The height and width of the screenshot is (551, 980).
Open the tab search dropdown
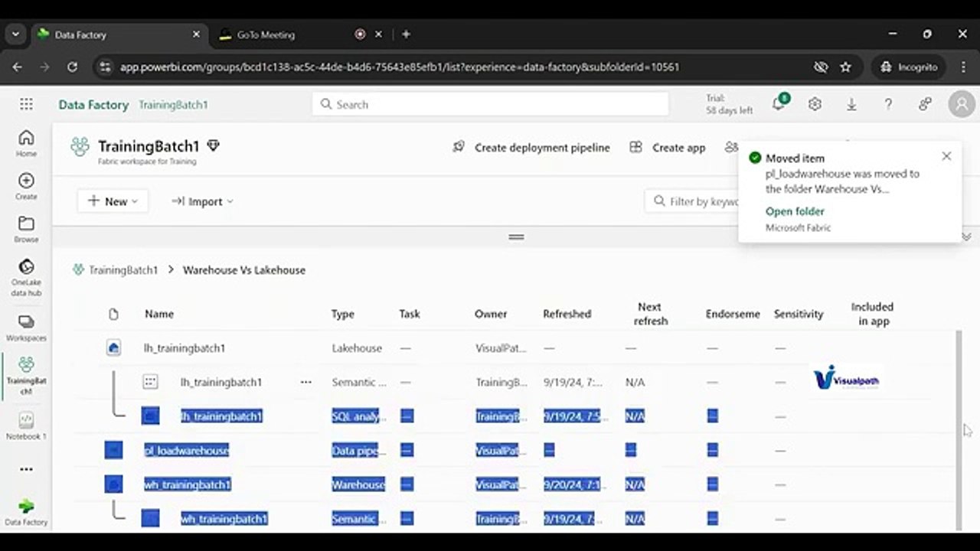click(x=15, y=34)
